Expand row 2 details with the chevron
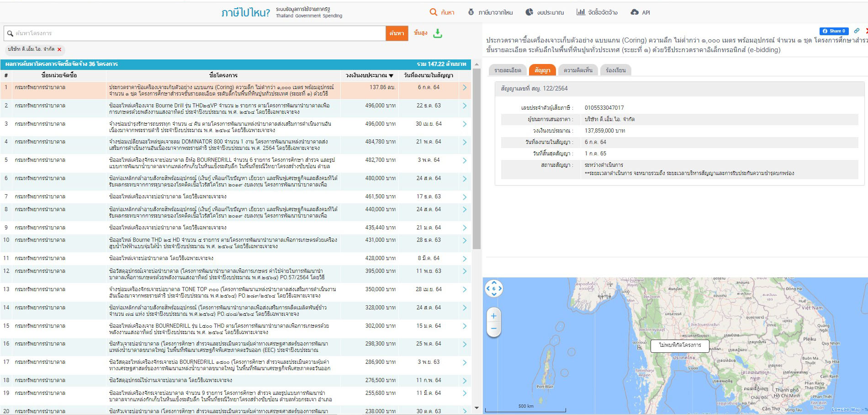This screenshot has height=415, width=868. tap(465, 106)
